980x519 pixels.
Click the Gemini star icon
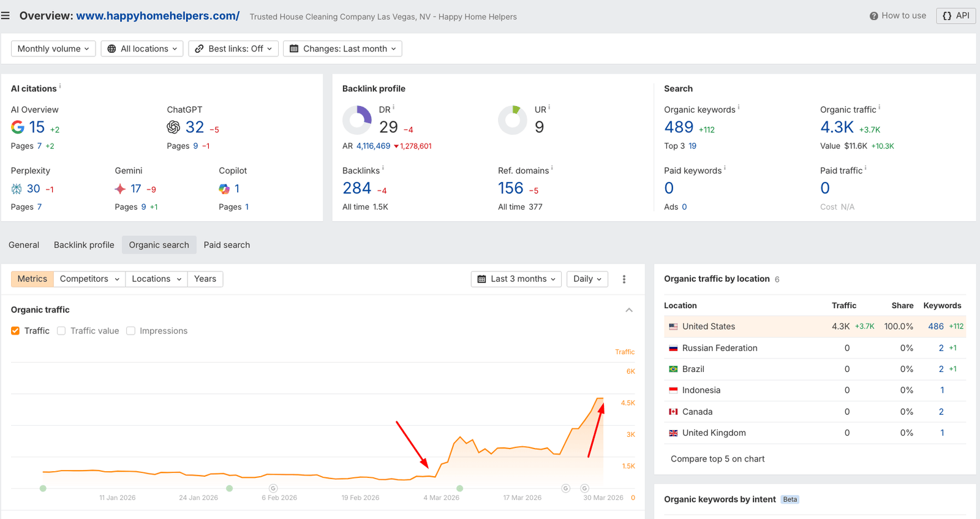(x=120, y=189)
